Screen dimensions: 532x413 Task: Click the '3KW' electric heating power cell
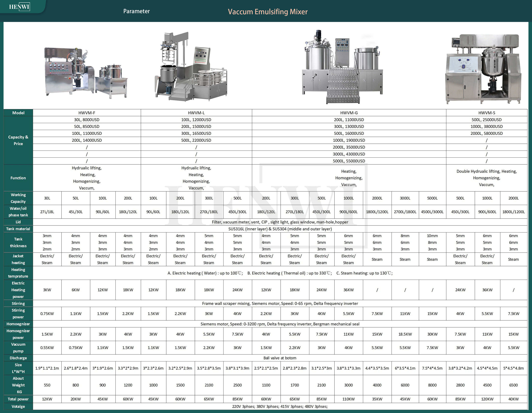tap(47, 290)
